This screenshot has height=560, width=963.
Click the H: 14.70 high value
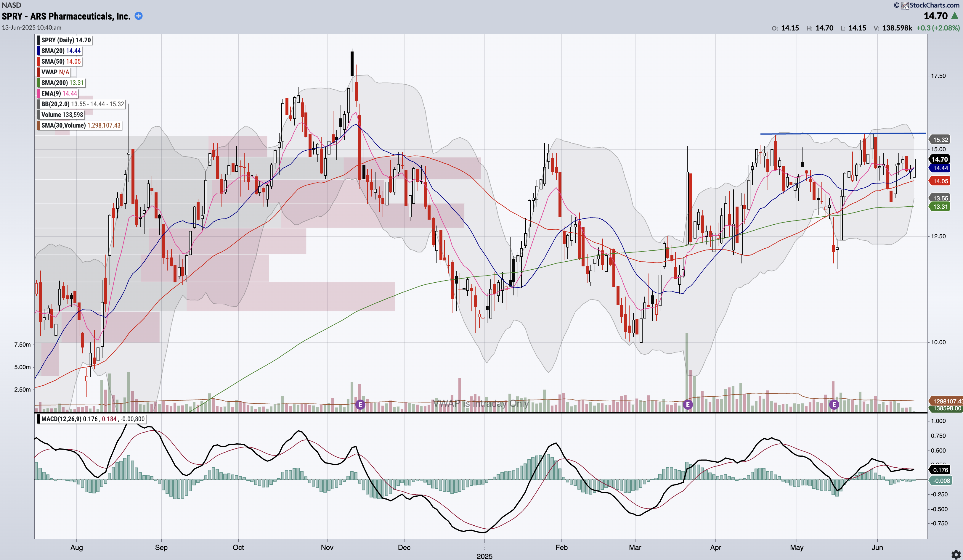(820, 28)
